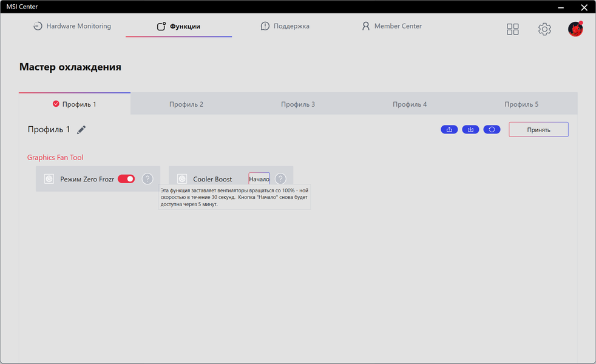596x364 pixels.
Task: Select the Профиль 4 tab
Action: 410,104
